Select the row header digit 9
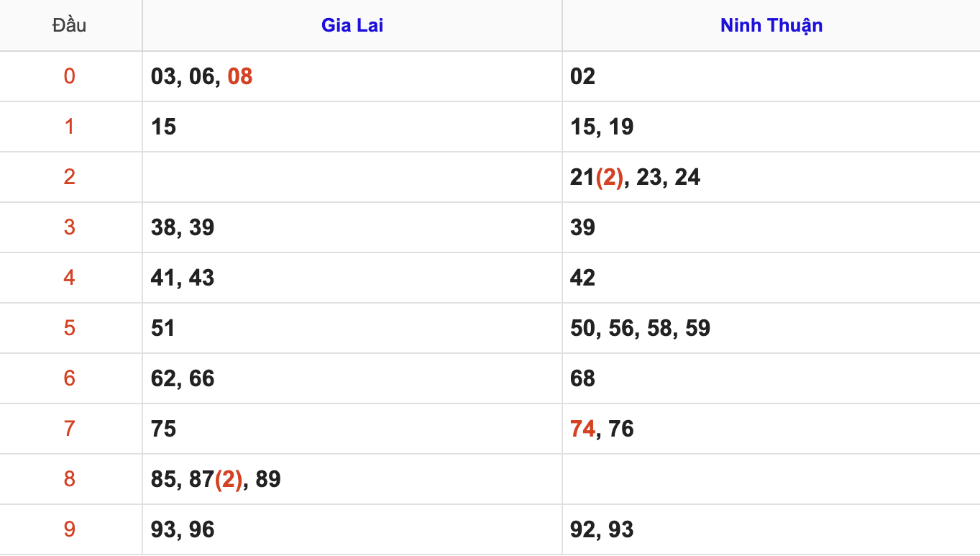This screenshot has width=980, height=556. (69, 529)
